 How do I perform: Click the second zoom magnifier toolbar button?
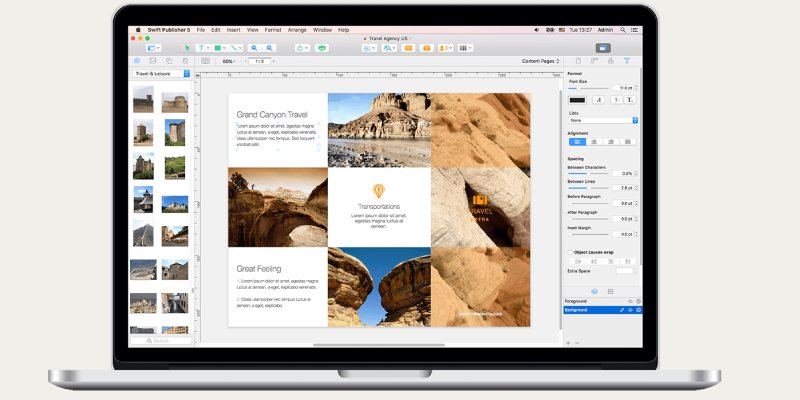coord(269,48)
